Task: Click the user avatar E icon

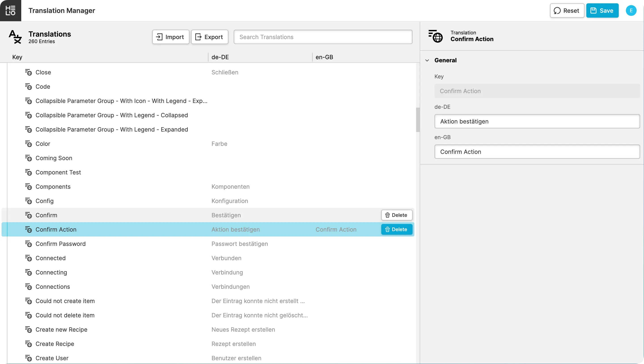Action: coord(631,10)
